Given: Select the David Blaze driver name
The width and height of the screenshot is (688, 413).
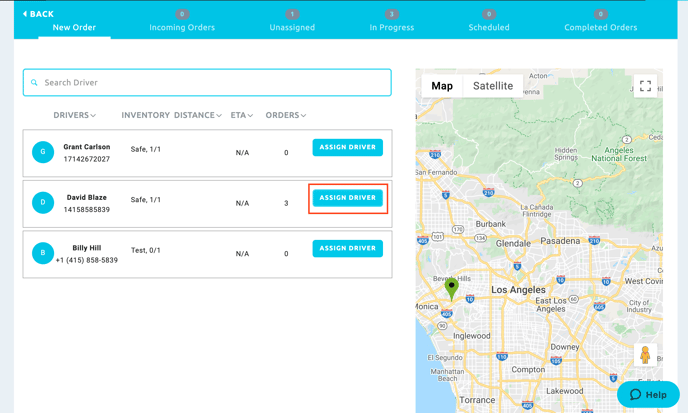Looking at the screenshot, I should tap(87, 197).
